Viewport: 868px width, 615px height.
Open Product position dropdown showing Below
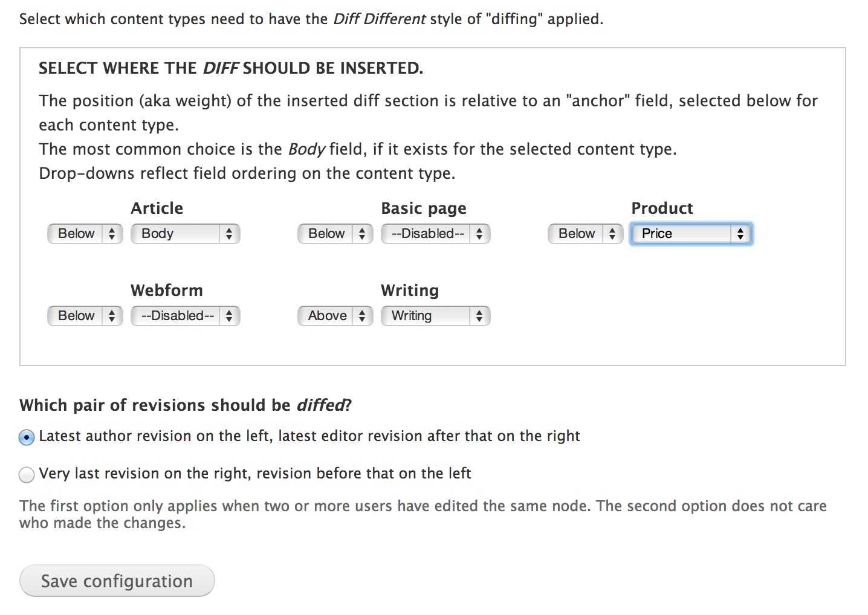[x=586, y=234]
